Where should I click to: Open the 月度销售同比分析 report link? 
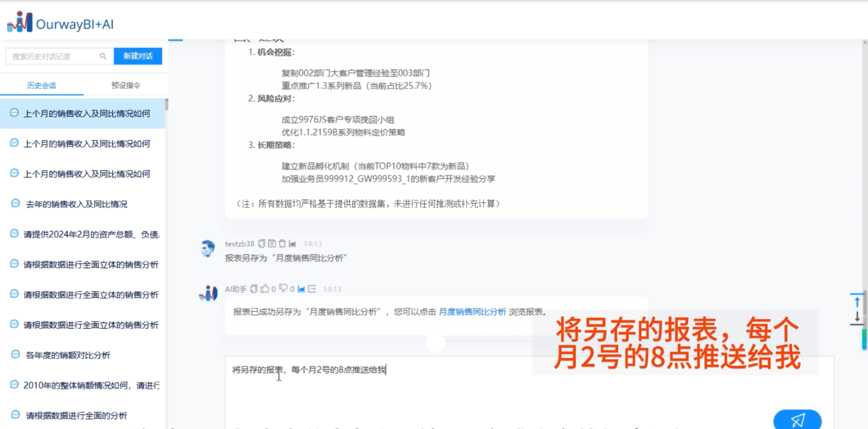point(472,312)
